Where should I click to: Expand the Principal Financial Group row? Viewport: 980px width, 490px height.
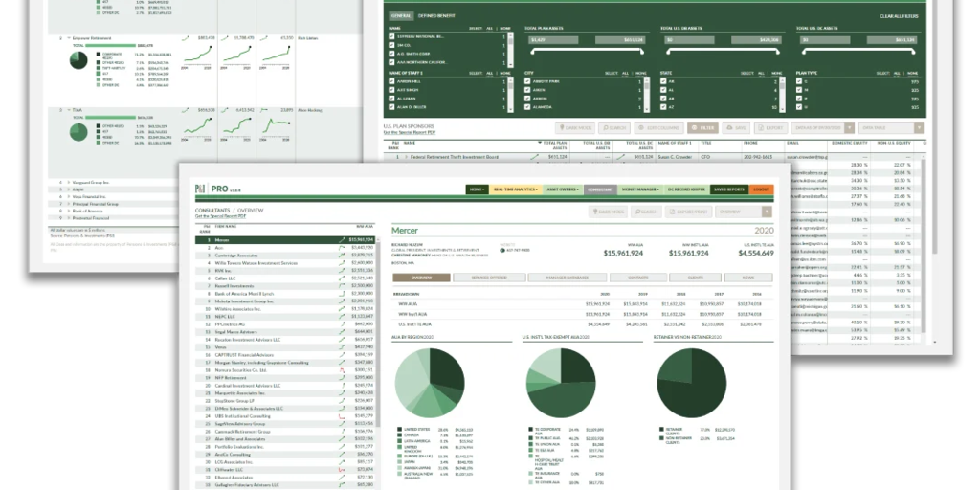[x=68, y=204]
